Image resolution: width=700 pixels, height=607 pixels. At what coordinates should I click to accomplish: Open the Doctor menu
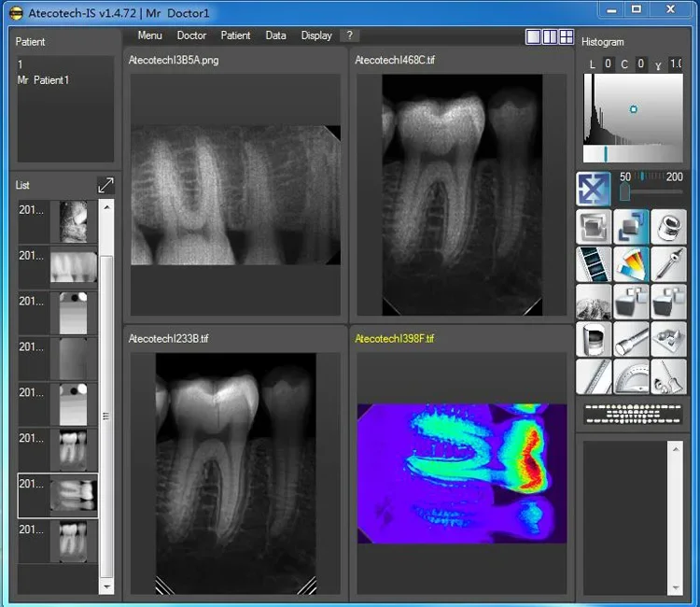click(191, 35)
